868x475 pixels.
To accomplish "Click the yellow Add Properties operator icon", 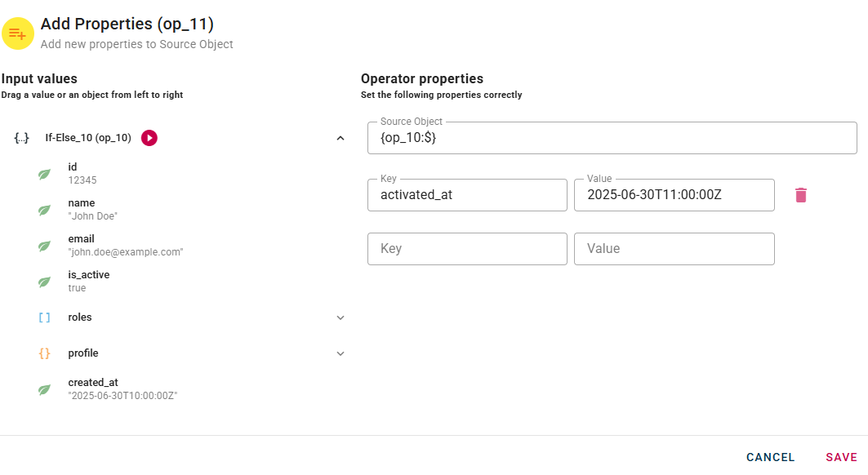I will [17, 33].
